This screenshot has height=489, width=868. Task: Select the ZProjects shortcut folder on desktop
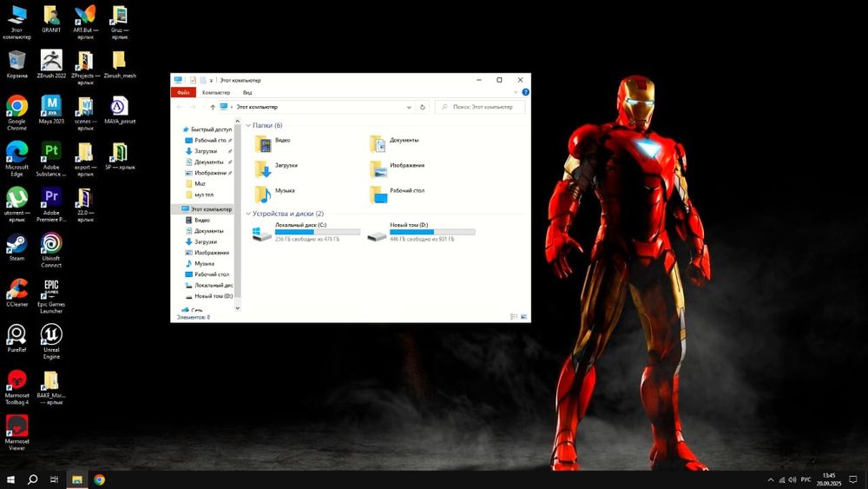coord(85,68)
